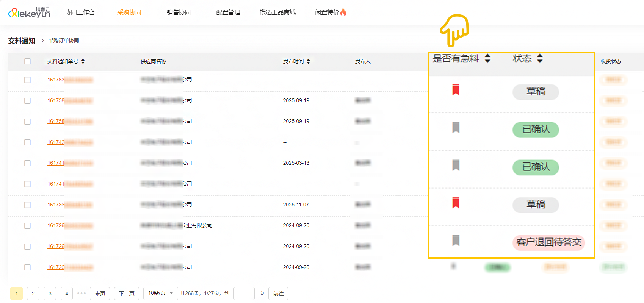Go to the 下一页 next page button
This screenshot has height=303, width=644.
pyautogui.click(x=127, y=294)
